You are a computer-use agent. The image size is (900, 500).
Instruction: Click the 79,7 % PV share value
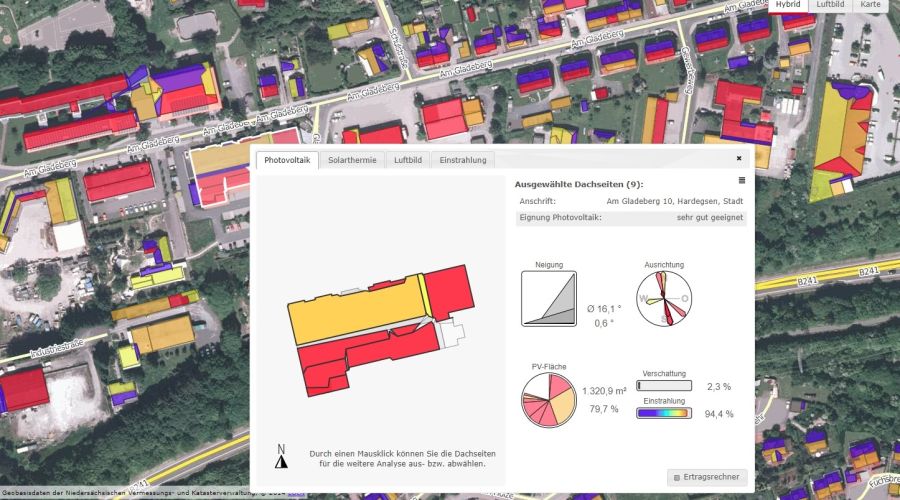click(604, 409)
